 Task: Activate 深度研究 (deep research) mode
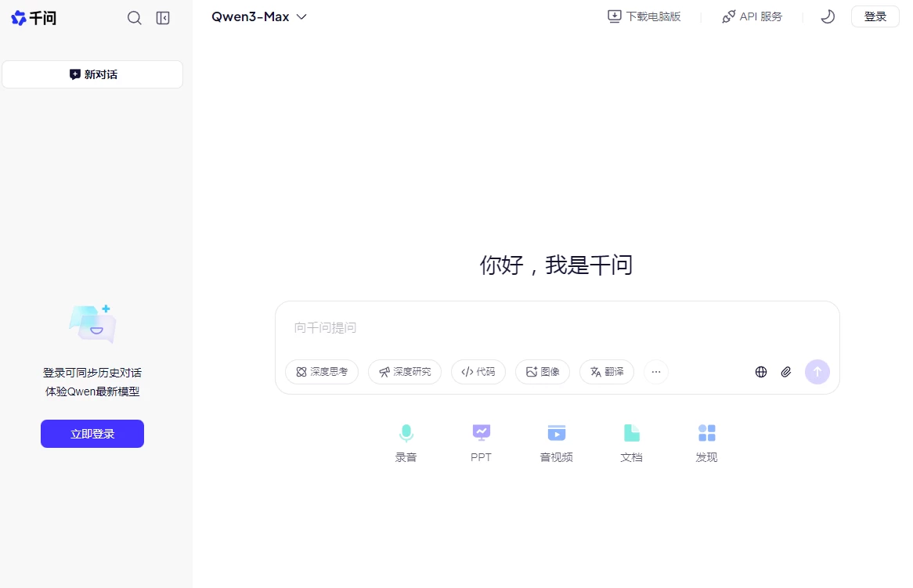tap(405, 372)
